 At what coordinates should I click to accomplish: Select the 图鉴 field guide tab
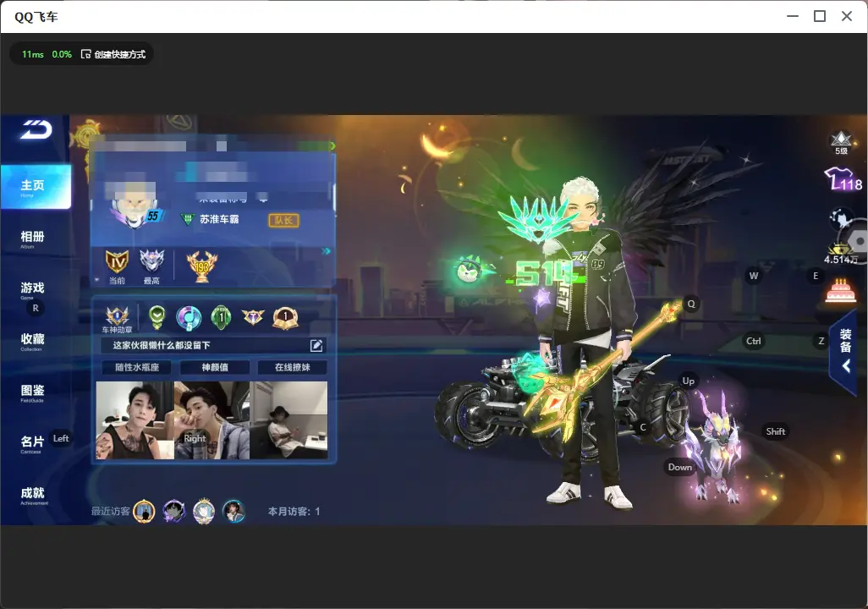tap(32, 392)
